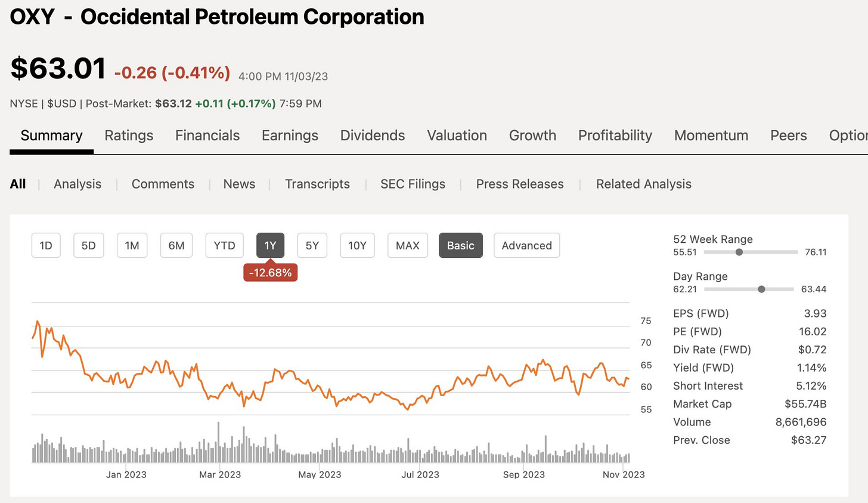868x503 pixels.
Task: Select the 1Y chart range
Action: point(271,245)
